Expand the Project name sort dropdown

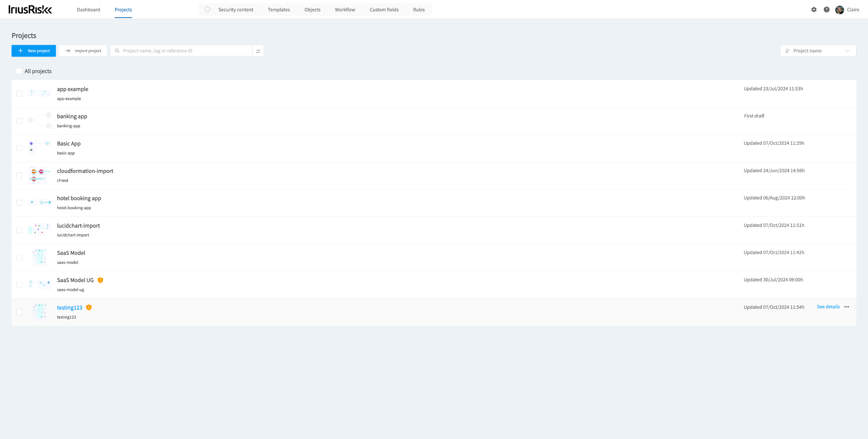[818, 51]
